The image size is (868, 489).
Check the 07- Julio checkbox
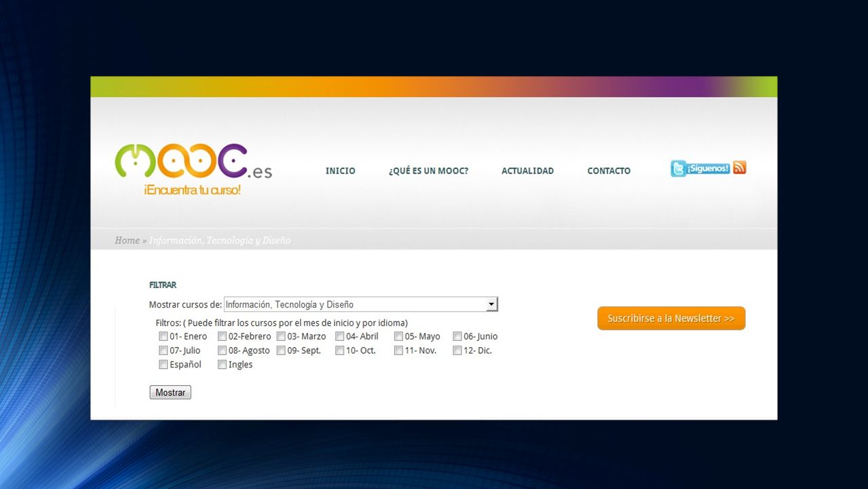point(163,350)
